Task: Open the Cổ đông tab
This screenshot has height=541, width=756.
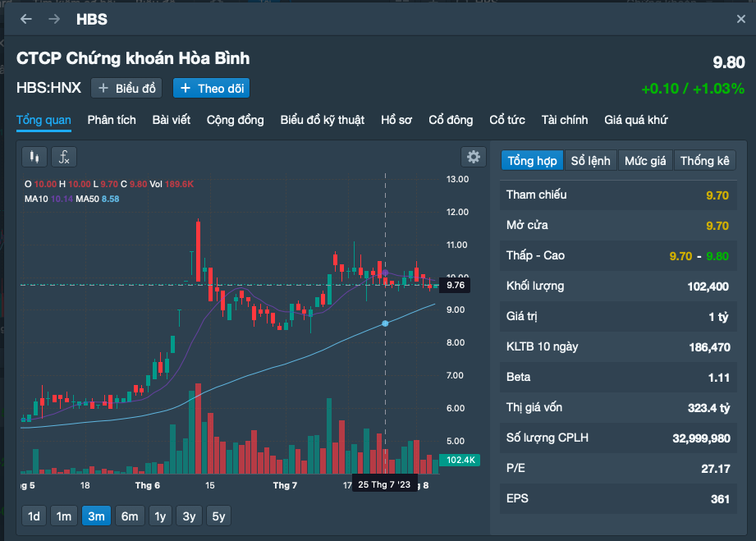Action: pyautogui.click(x=451, y=120)
